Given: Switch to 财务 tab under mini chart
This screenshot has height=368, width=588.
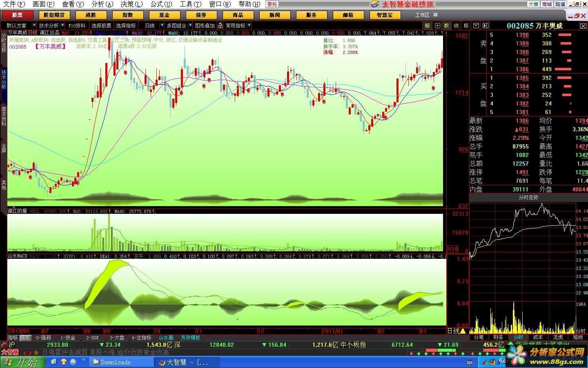Looking at the screenshot, I should pyautogui.click(x=498, y=337).
